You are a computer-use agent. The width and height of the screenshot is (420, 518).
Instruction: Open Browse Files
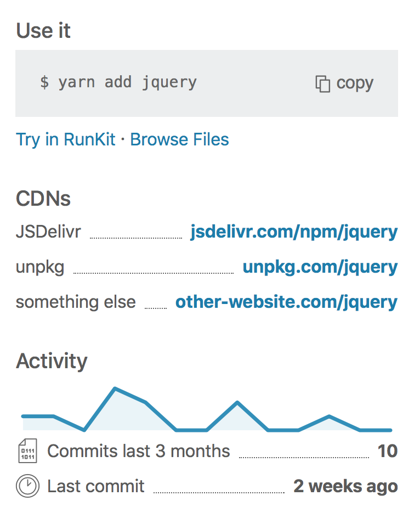click(179, 139)
